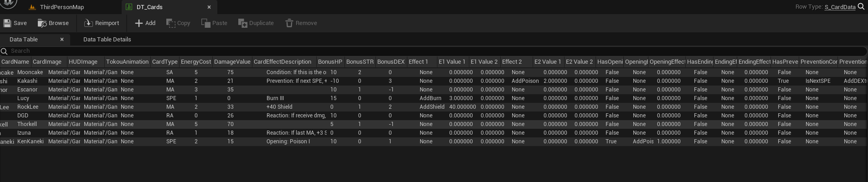This screenshot has width=868, height=182.
Task: Reimport the data table
Action: [88, 23]
